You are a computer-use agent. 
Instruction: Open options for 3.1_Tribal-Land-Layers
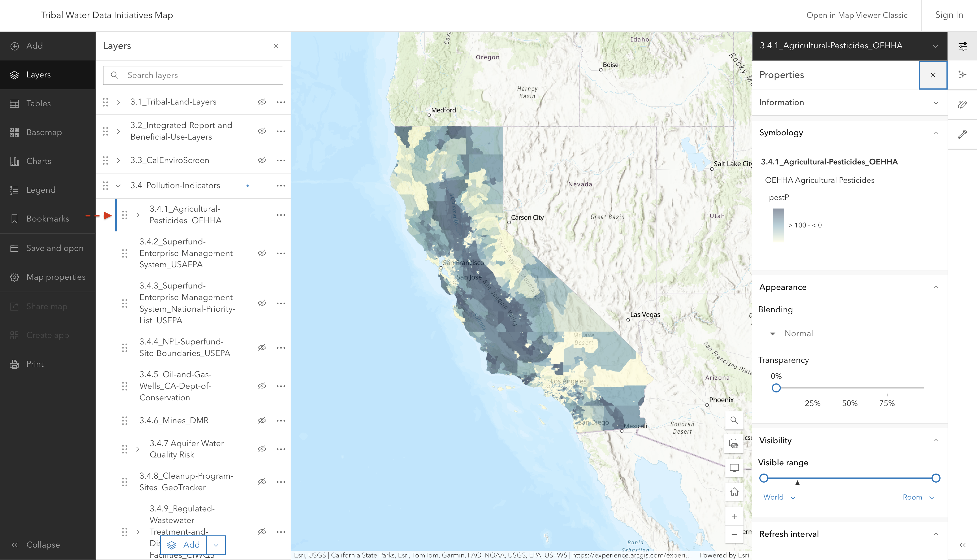pos(281,102)
